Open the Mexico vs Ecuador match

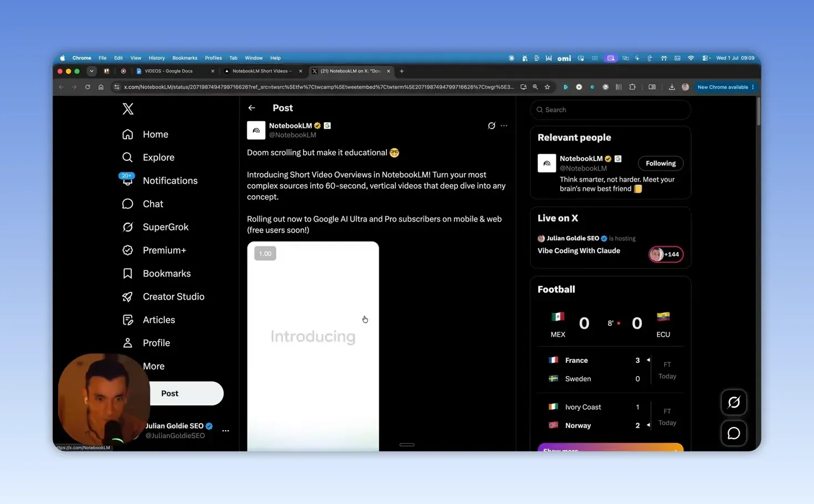(610, 323)
